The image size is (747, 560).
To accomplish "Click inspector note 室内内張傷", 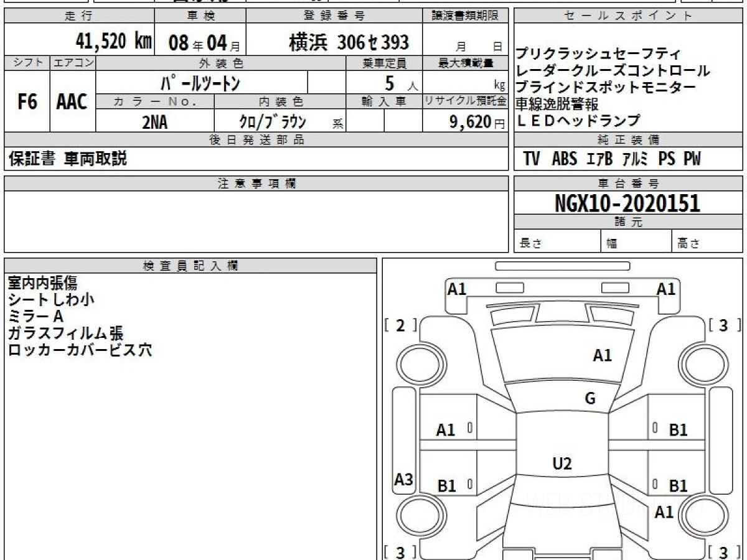I will click(x=43, y=283).
